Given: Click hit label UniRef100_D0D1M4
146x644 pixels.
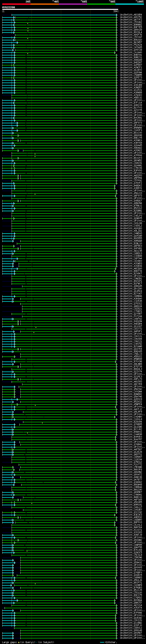Looking at the screenshot, I should tap(131, 321).
